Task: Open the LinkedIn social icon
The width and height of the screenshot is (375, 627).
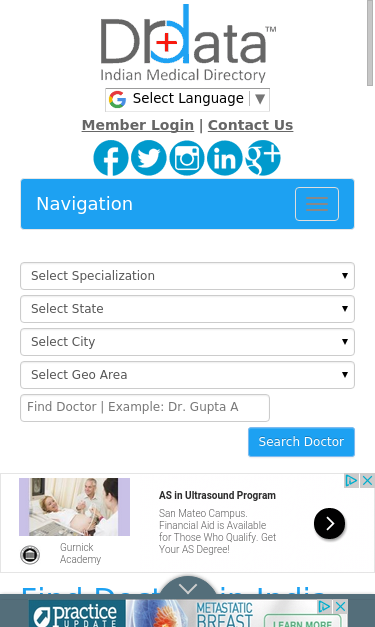Action: pyautogui.click(x=225, y=158)
